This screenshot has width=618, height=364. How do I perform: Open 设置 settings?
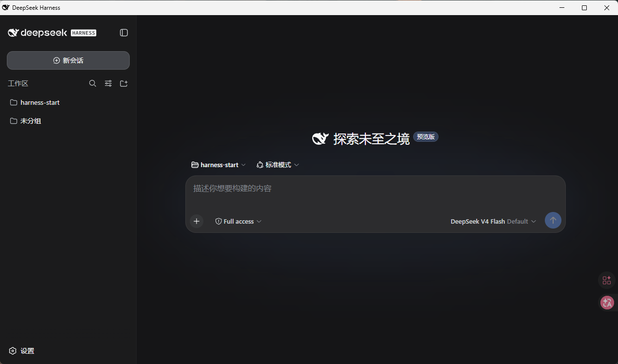tap(22, 351)
